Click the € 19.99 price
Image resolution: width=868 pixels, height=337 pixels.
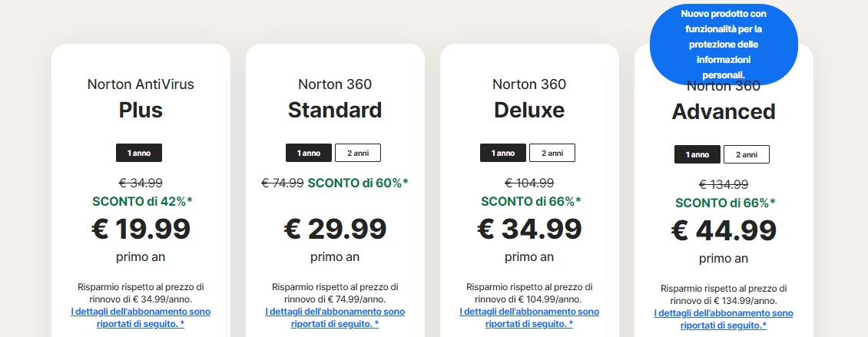[x=141, y=228]
